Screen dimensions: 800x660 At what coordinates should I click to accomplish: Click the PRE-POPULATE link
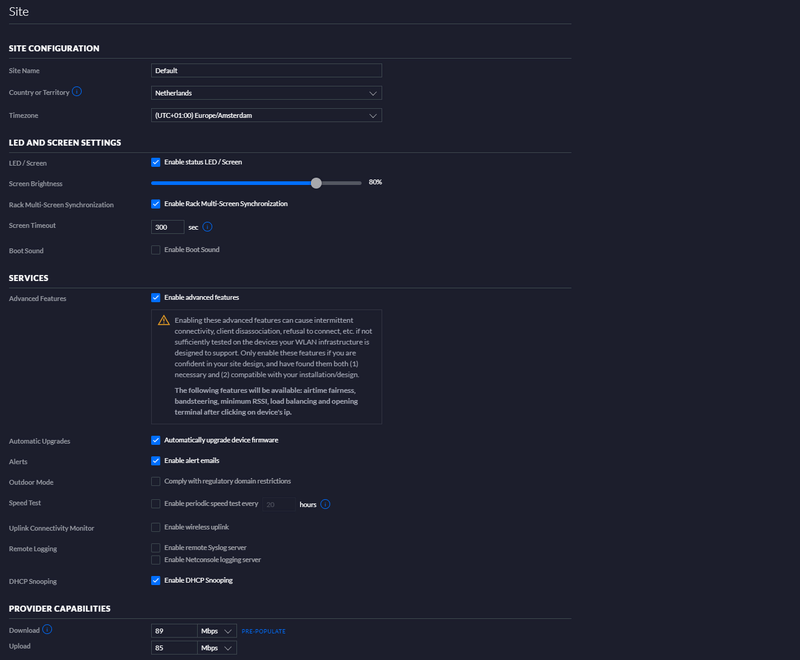(263, 631)
